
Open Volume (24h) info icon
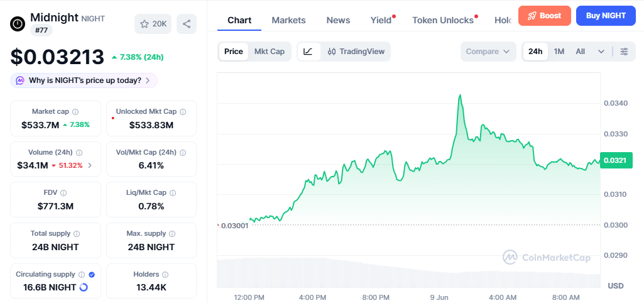point(79,153)
